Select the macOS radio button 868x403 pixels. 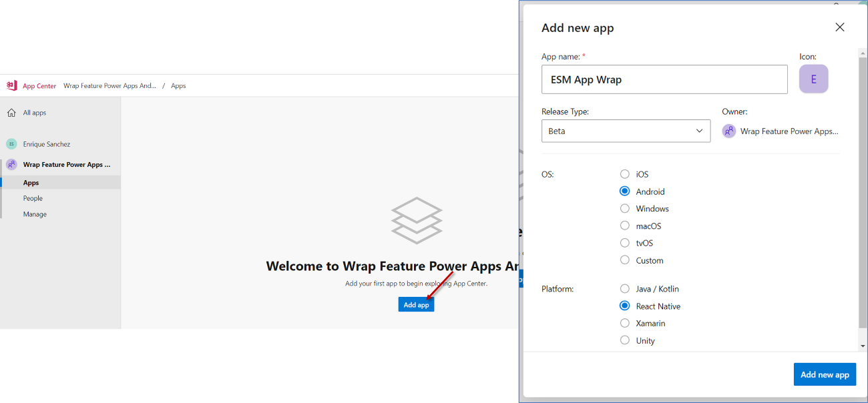pos(625,226)
